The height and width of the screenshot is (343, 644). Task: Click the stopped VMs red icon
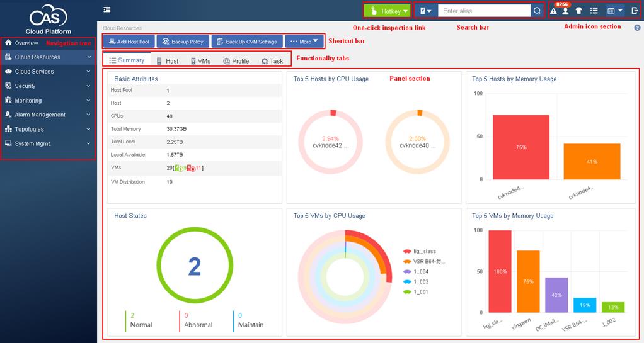click(191, 168)
